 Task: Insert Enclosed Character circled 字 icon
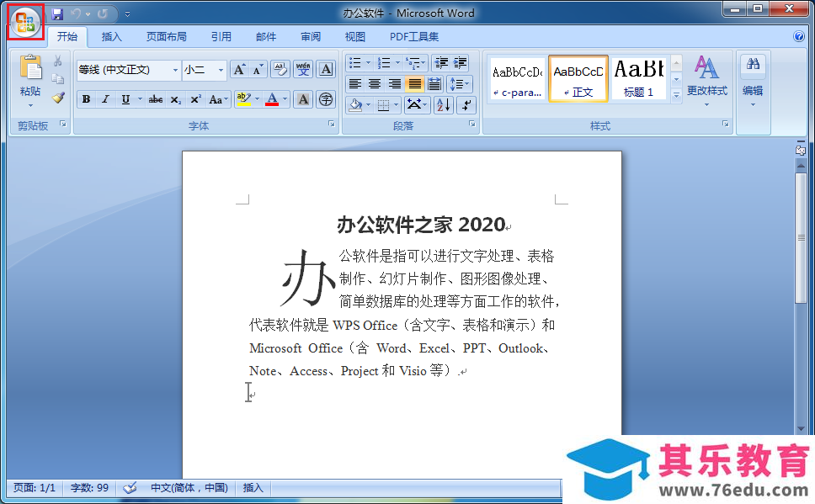(326, 99)
